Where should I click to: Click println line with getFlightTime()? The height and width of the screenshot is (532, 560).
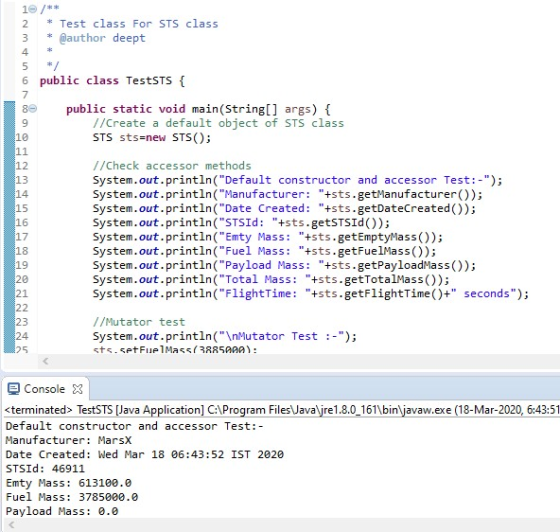click(311, 293)
